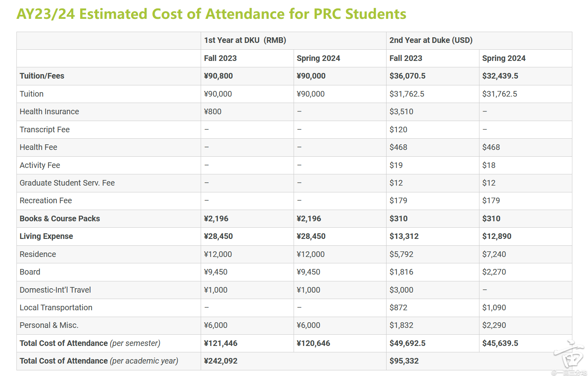Select the $5,792 Residence value
The width and height of the screenshot is (588, 376).
[401, 255]
